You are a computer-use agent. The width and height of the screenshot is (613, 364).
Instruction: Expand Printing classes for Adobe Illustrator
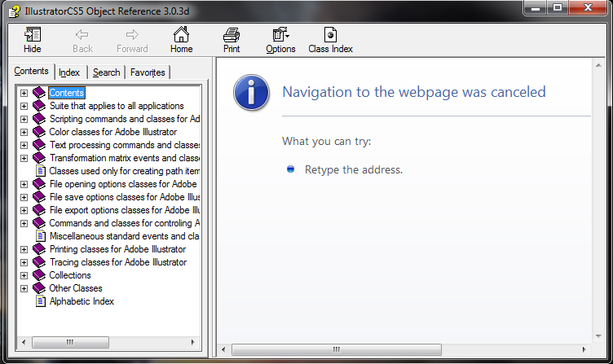tap(24, 249)
